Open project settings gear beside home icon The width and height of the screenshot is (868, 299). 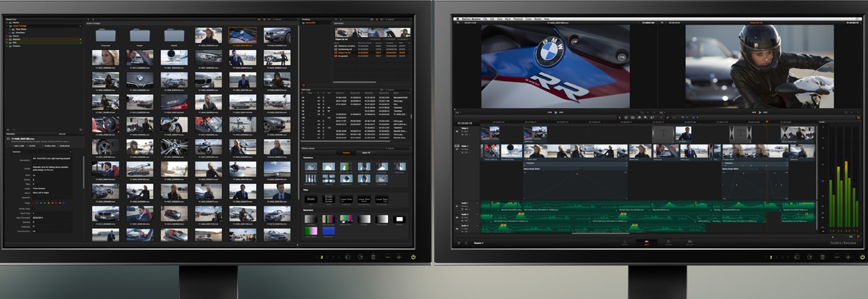click(466, 243)
